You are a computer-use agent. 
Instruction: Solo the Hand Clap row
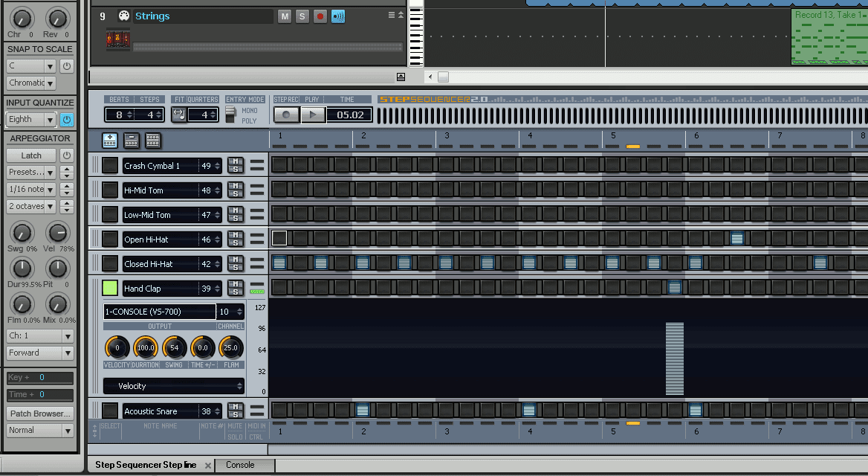point(236,292)
